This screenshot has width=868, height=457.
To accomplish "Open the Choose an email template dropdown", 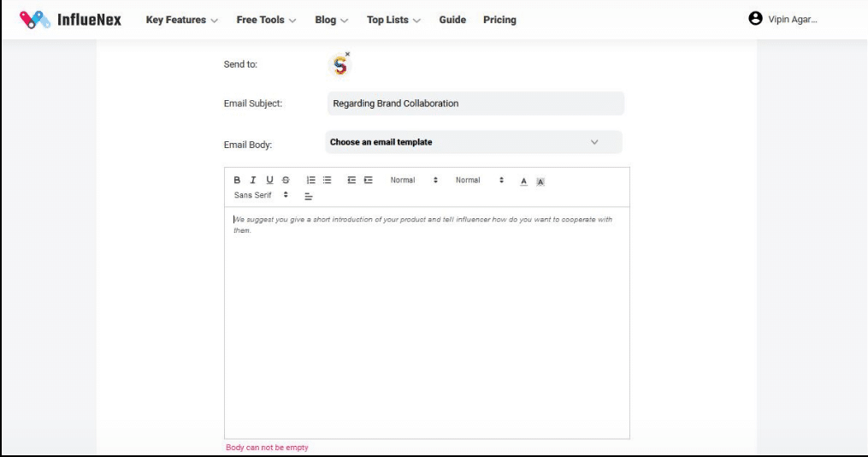I will pyautogui.click(x=473, y=142).
